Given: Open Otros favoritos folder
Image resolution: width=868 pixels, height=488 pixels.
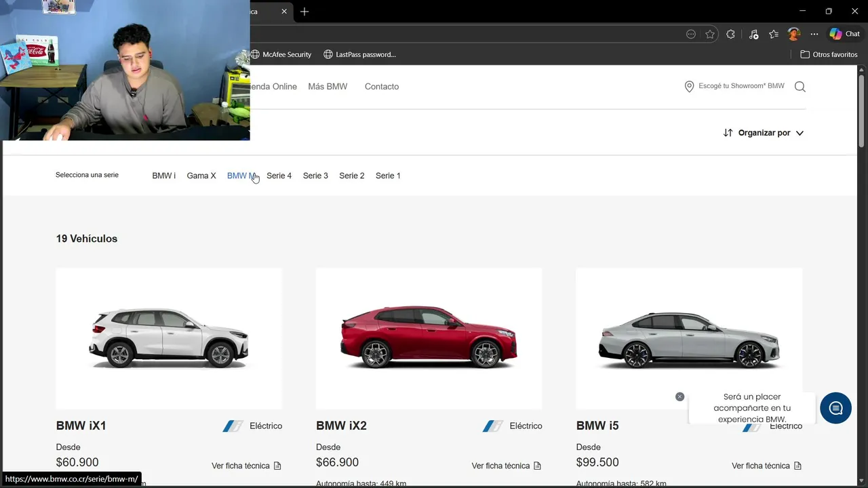Looking at the screenshot, I should 829,54.
